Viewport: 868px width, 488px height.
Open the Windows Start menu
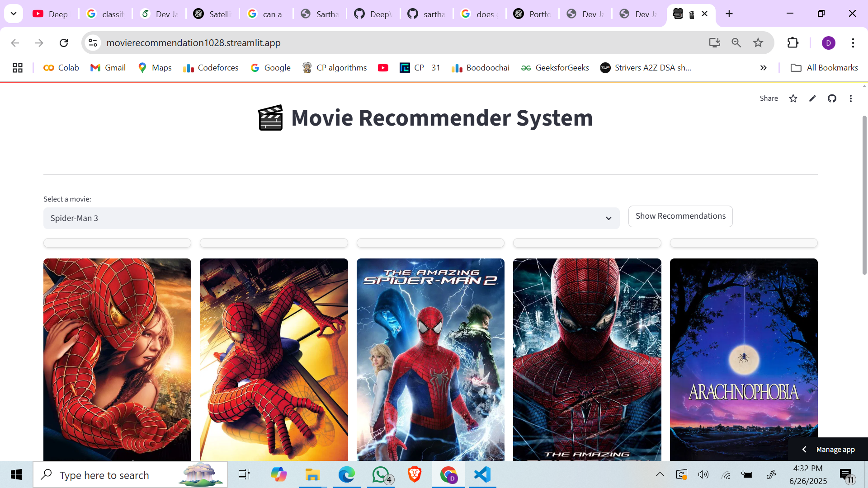click(x=16, y=474)
